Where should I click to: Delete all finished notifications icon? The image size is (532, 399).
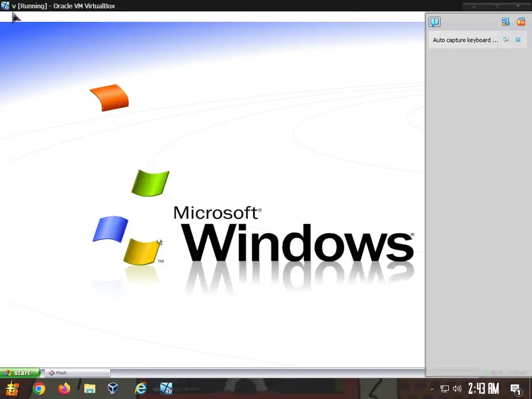pyautogui.click(x=521, y=22)
